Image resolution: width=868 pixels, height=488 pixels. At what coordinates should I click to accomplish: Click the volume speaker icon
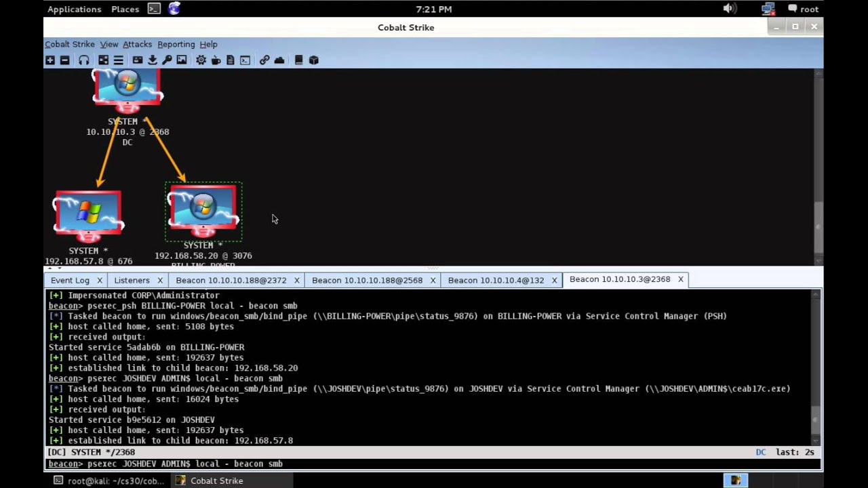(x=730, y=9)
